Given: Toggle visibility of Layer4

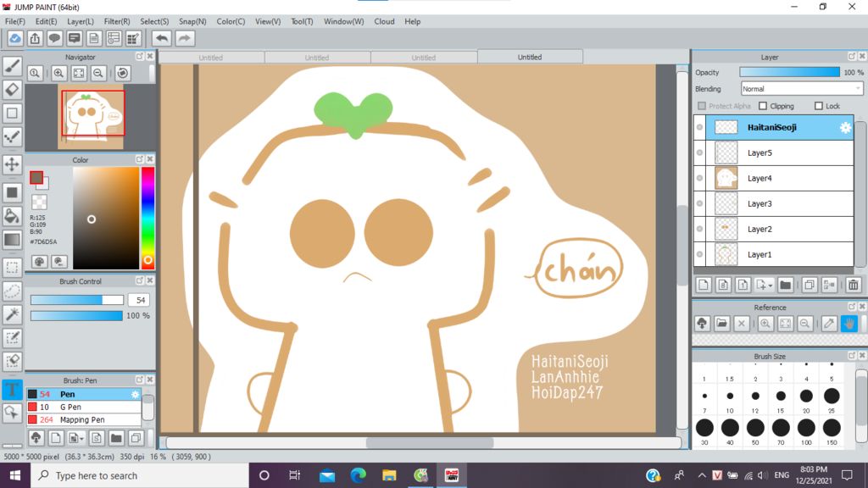Looking at the screenshot, I should [x=699, y=178].
